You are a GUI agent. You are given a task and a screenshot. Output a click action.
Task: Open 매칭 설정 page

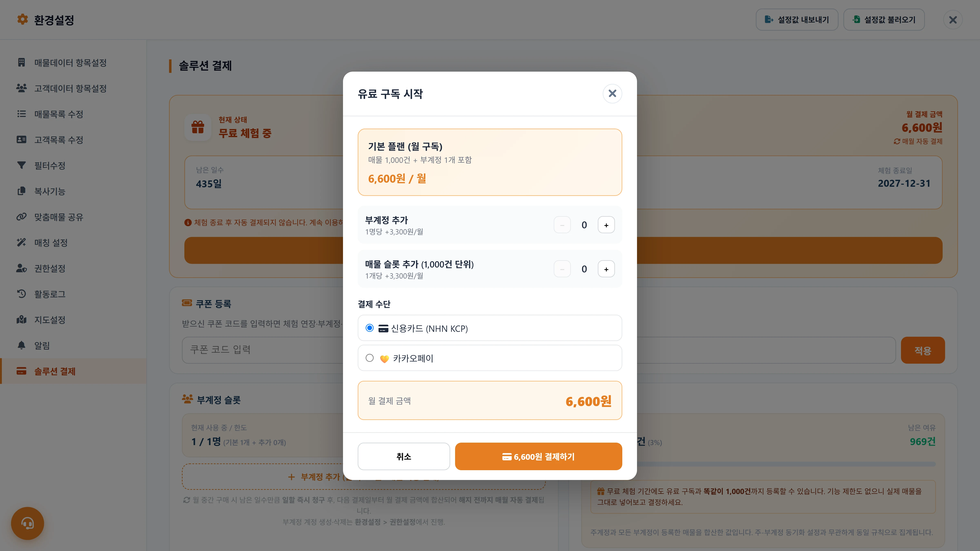(73, 242)
